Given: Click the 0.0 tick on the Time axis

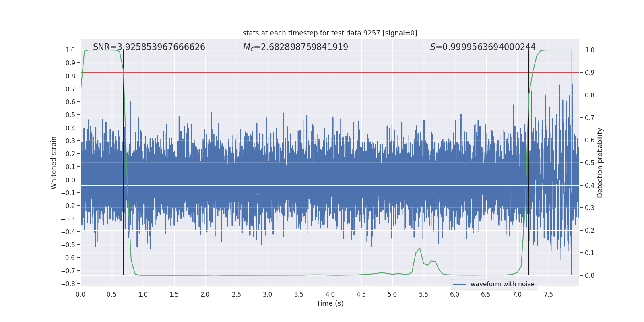Looking at the screenshot, I should click(x=80, y=294).
